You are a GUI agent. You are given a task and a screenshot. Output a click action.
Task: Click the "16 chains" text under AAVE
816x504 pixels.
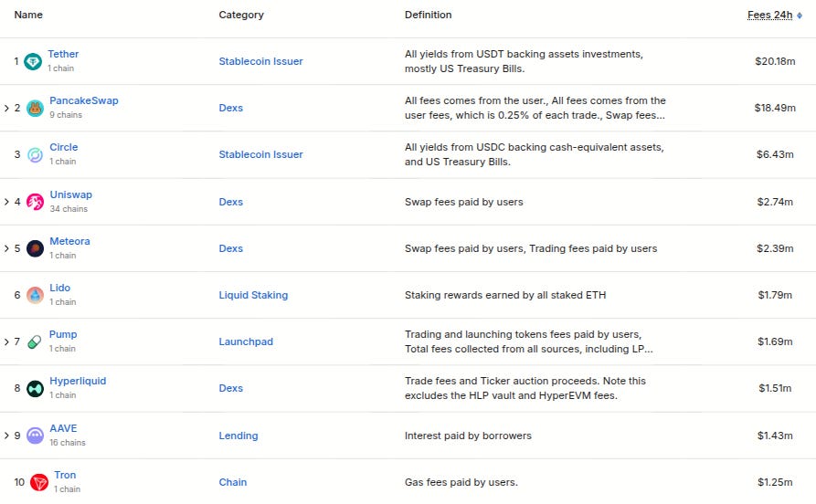pyautogui.click(x=67, y=443)
